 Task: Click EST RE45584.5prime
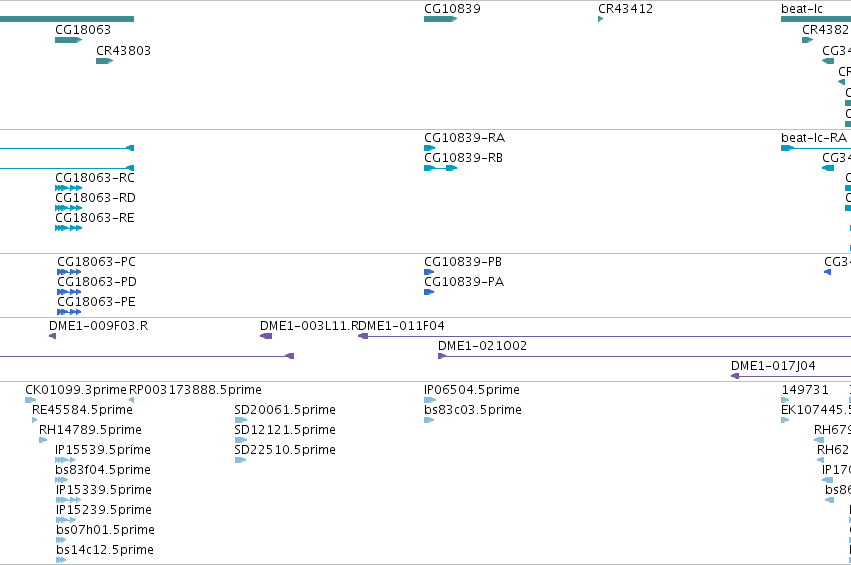pos(82,410)
